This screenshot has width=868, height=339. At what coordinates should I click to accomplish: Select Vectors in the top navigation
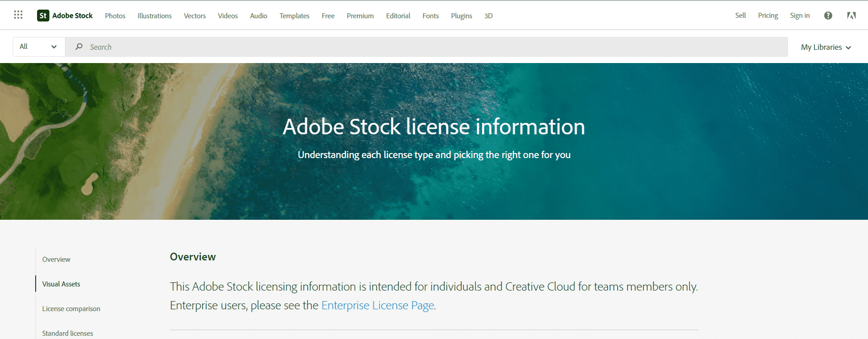tap(195, 16)
